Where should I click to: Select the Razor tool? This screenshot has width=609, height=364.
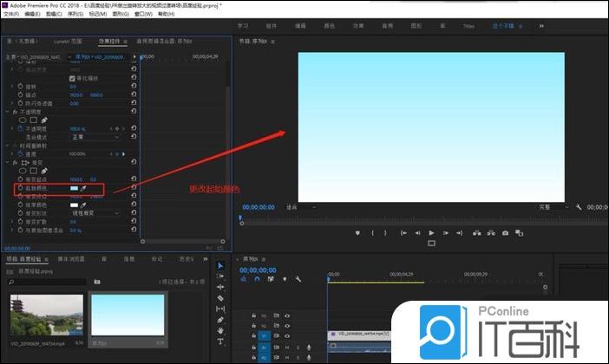pos(220,298)
